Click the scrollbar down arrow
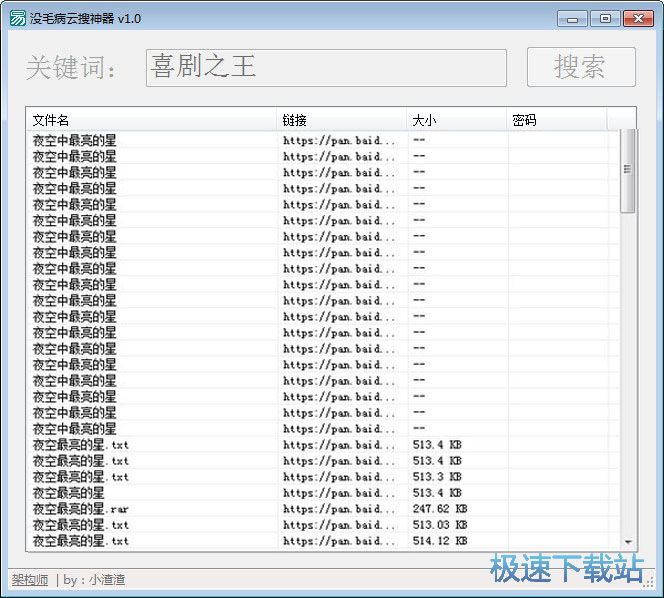The image size is (664, 598). (x=628, y=542)
